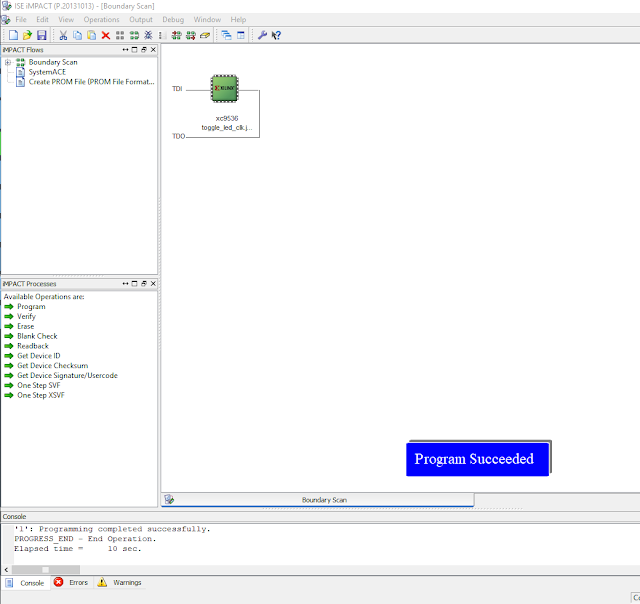The width and height of the screenshot is (640, 604).
Task: Switch to the Warnings tab
Action: click(120, 582)
